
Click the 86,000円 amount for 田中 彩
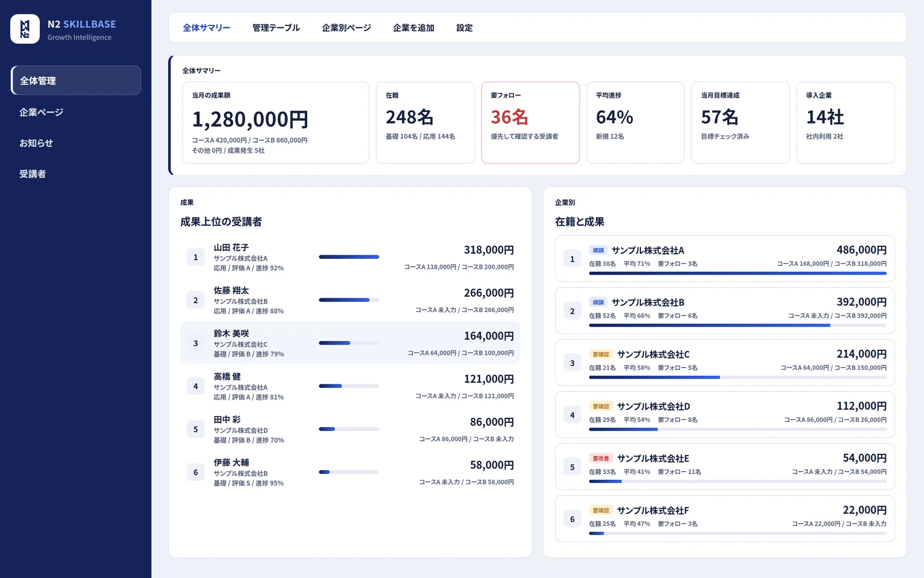pos(491,422)
